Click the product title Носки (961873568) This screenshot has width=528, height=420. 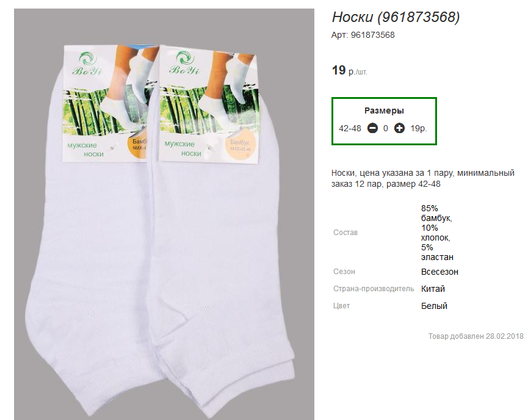396,17
